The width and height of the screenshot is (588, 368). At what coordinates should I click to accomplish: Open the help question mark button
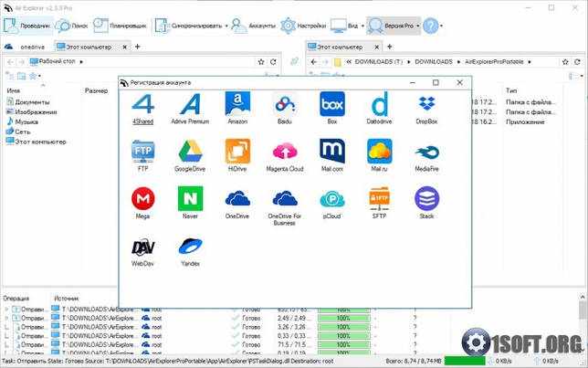431,26
